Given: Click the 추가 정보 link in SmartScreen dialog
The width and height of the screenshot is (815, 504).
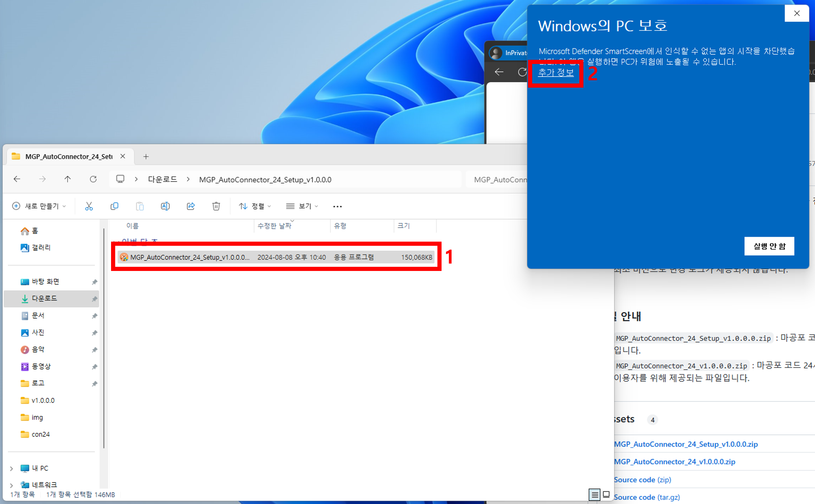Looking at the screenshot, I should pos(556,72).
